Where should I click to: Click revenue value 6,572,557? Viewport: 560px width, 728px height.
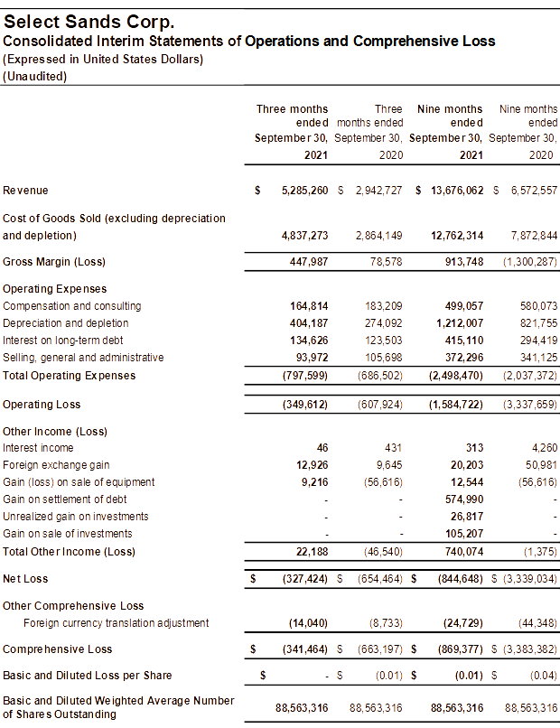click(534, 191)
